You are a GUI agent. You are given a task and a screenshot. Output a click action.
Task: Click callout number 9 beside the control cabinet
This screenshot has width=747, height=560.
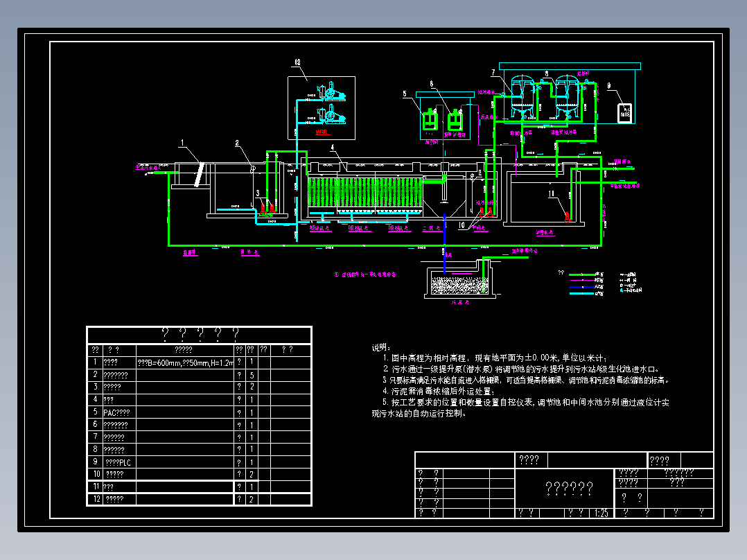(609, 86)
